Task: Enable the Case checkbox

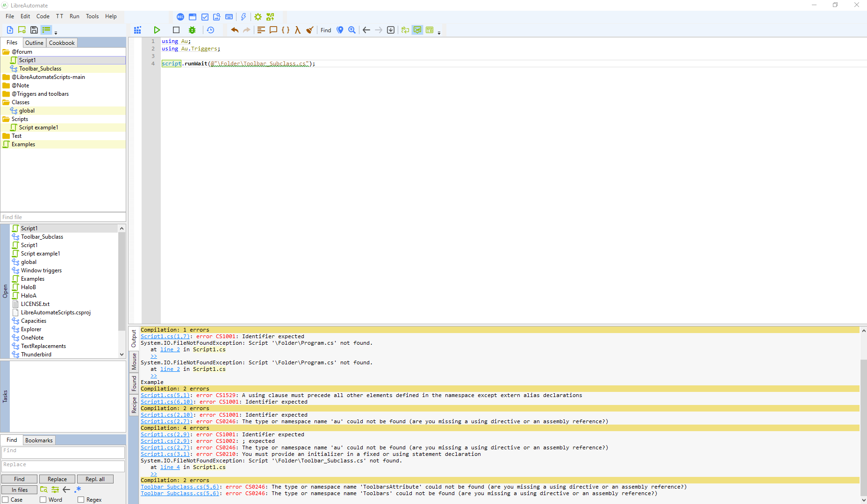Action: click(x=6, y=500)
